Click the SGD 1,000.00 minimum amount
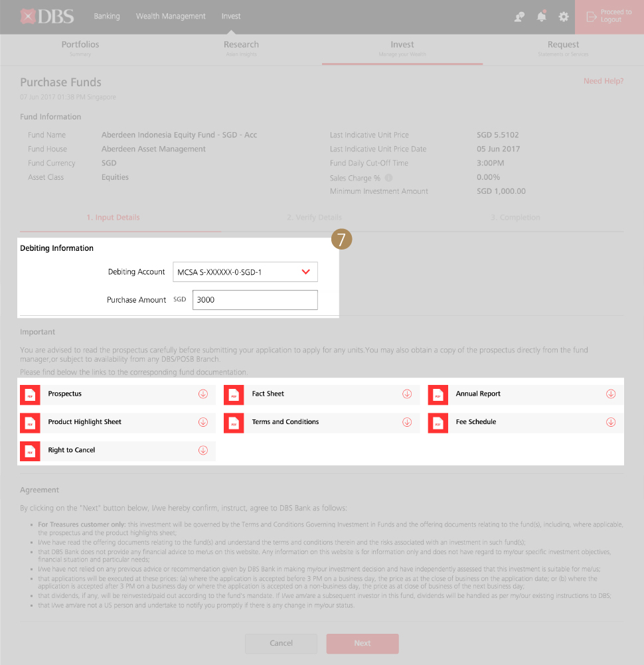The image size is (644, 665). 501,191
